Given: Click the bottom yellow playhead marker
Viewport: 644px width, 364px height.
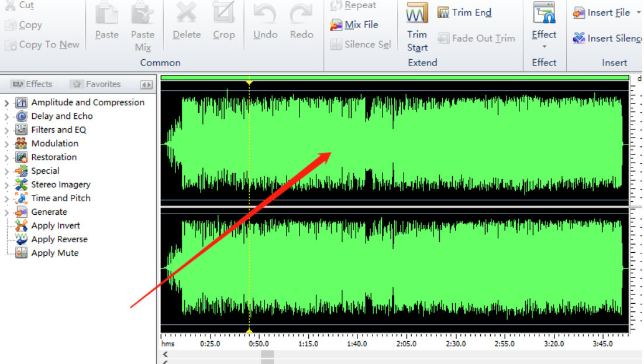Looking at the screenshot, I should pyautogui.click(x=249, y=330).
